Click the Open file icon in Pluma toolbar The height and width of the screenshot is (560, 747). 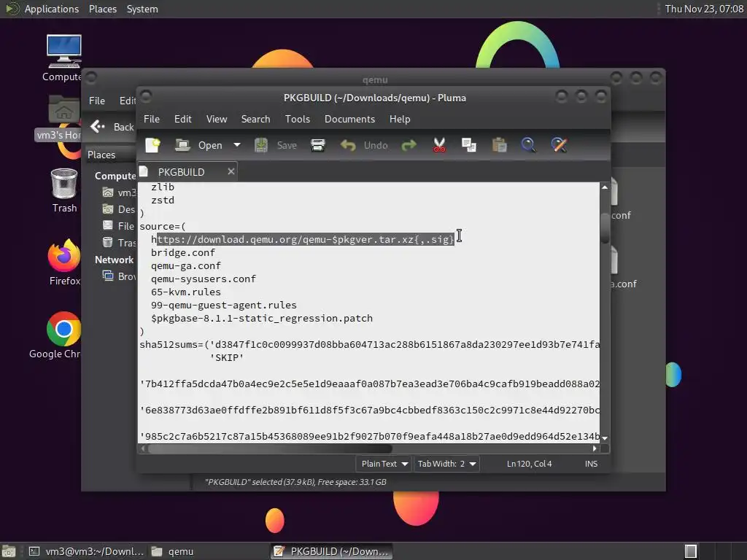pos(182,145)
